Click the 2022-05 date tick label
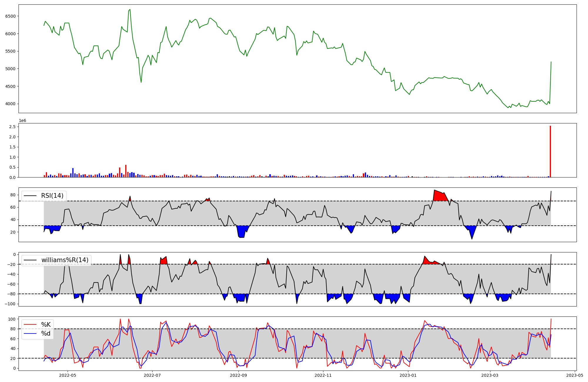Screen dimensions: 588x382 click(x=68, y=375)
